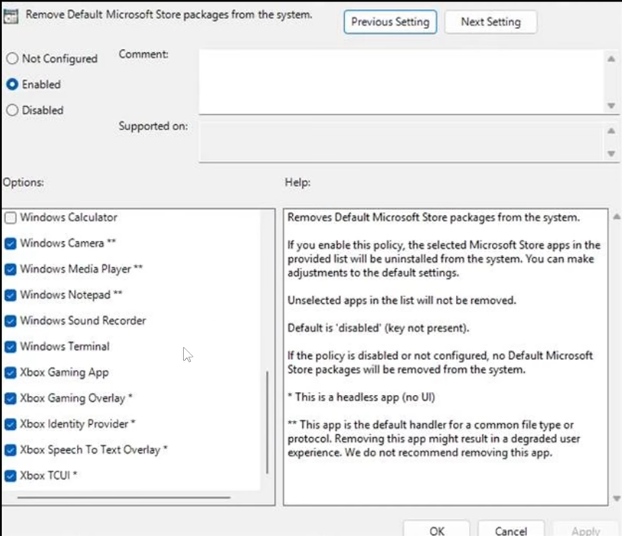The width and height of the screenshot is (622, 536).
Task: Click the Comment box scroll down arrow
Action: [x=611, y=106]
